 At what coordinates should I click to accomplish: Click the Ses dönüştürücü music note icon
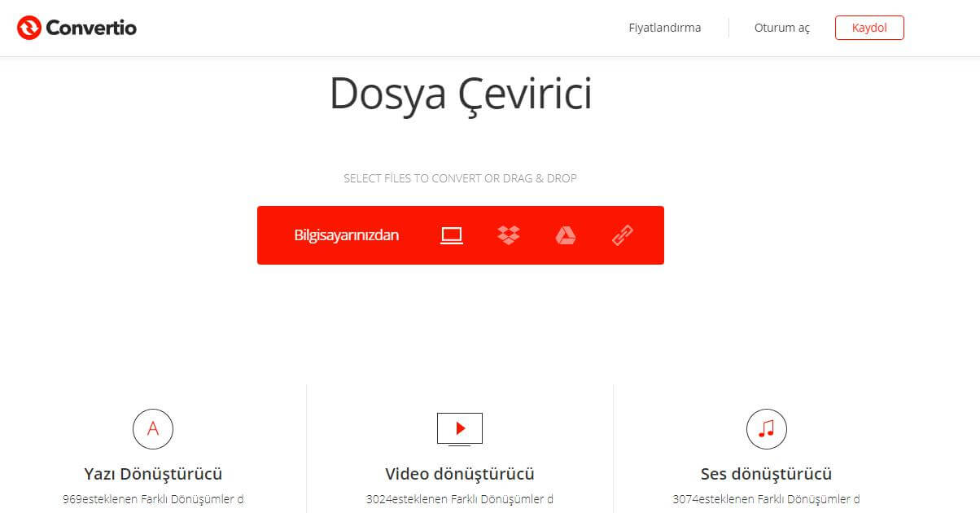coord(767,428)
